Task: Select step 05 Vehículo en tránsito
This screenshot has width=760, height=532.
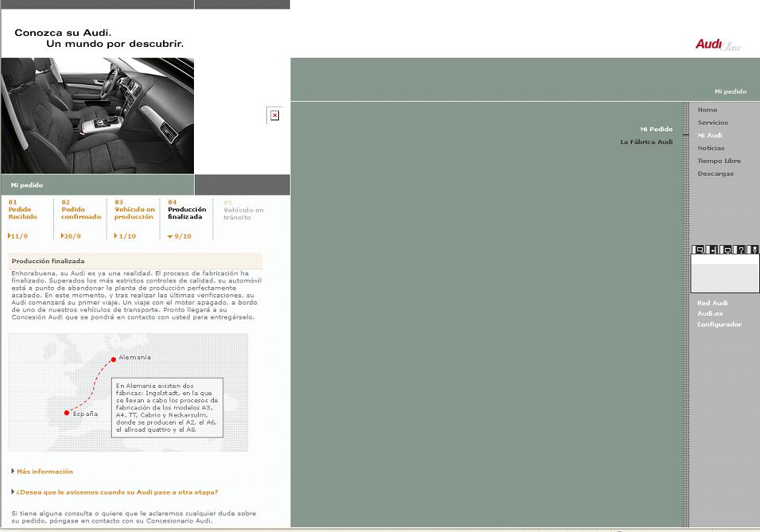Action: 243,210
